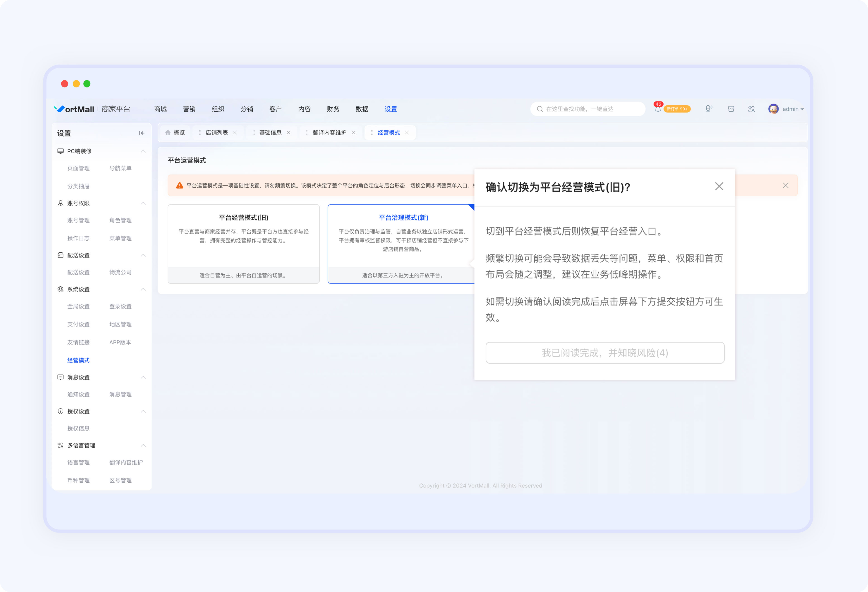Click the 账号权限 person icon
Viewport: 868px width, 592px height.
60,203
